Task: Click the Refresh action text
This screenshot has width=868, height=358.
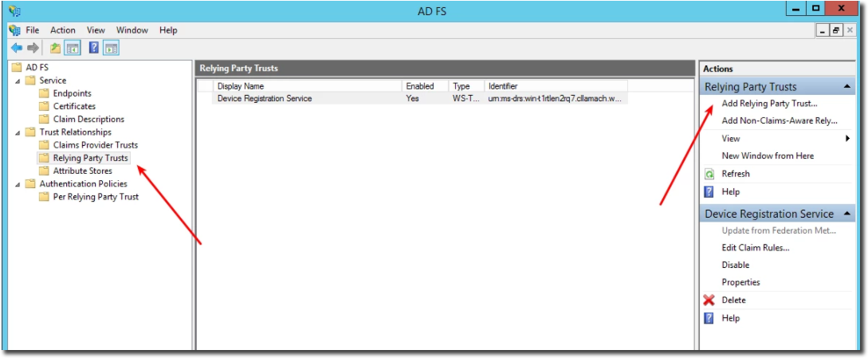Action: pos(736,174)
